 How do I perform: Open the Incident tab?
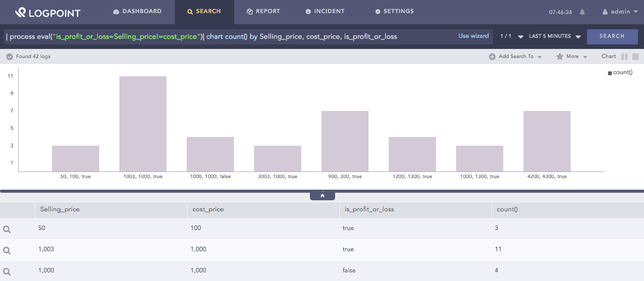click(325, 12)
